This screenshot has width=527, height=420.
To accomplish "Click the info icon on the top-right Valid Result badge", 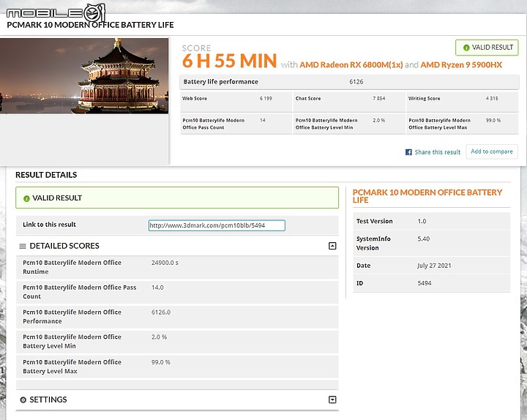I will 466,48.
